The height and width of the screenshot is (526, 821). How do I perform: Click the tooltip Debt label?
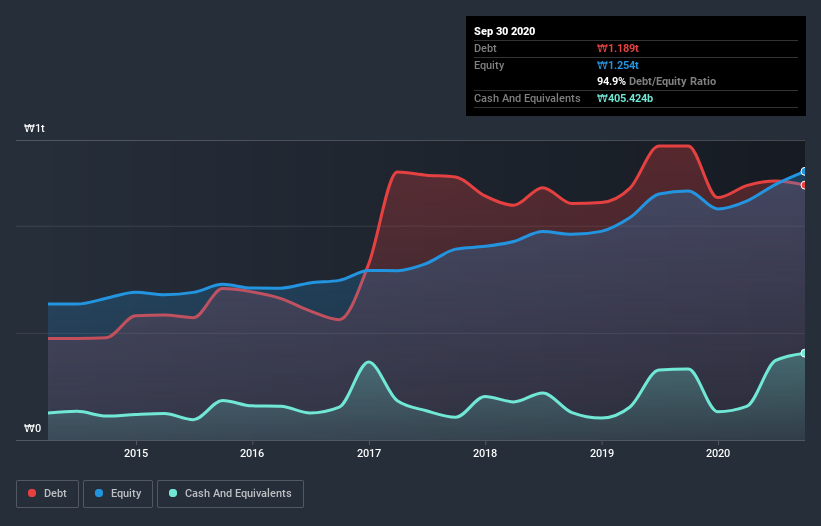point(485,48)
